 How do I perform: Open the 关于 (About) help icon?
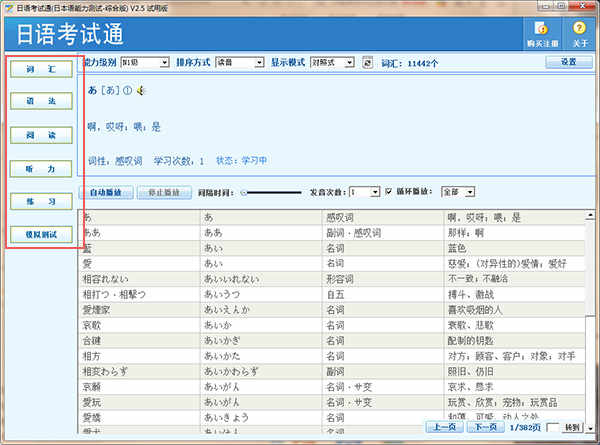pyautogui.click(x=579, y=32)
